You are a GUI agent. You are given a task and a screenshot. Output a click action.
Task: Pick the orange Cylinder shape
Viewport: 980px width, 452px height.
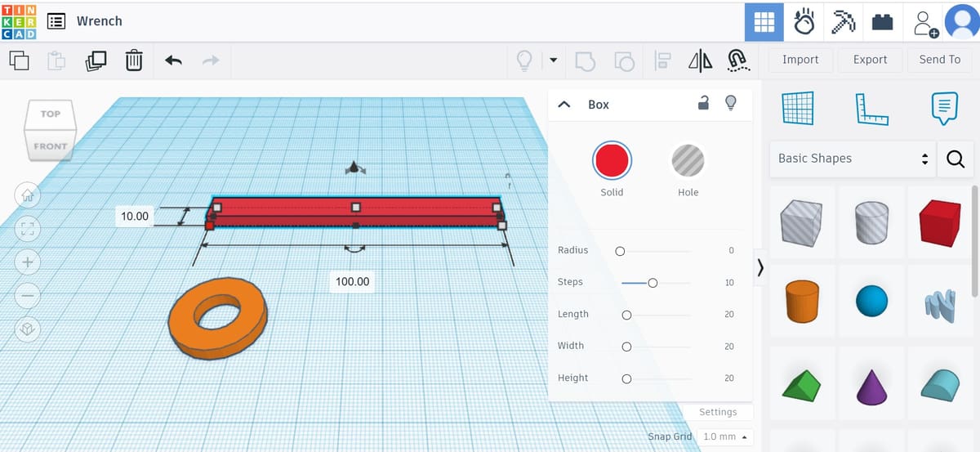(x=802, y=301)
